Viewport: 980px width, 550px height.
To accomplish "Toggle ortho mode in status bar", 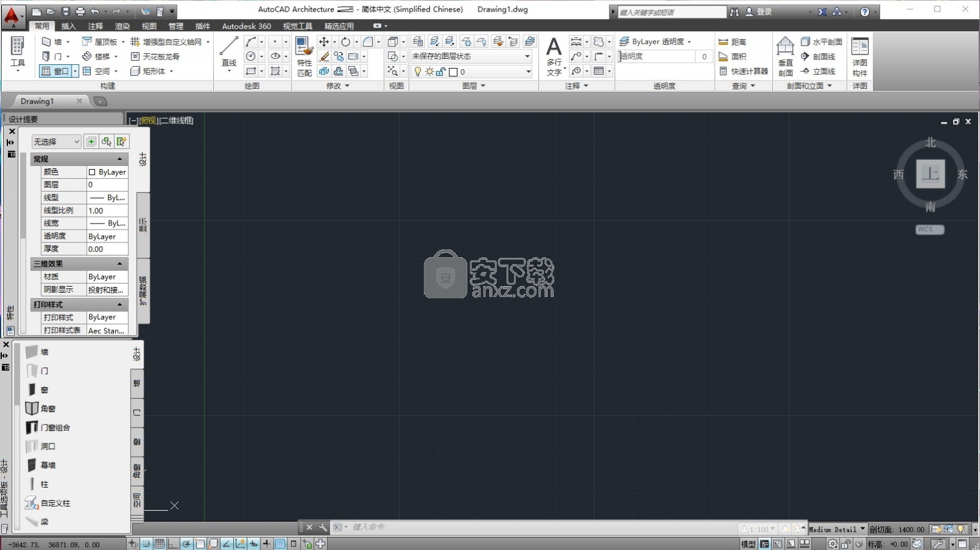I will tap(173, 544).
